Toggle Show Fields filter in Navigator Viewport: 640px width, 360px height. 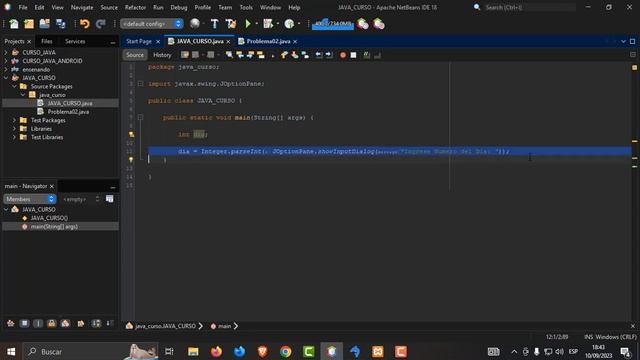[x=24, y=323]
